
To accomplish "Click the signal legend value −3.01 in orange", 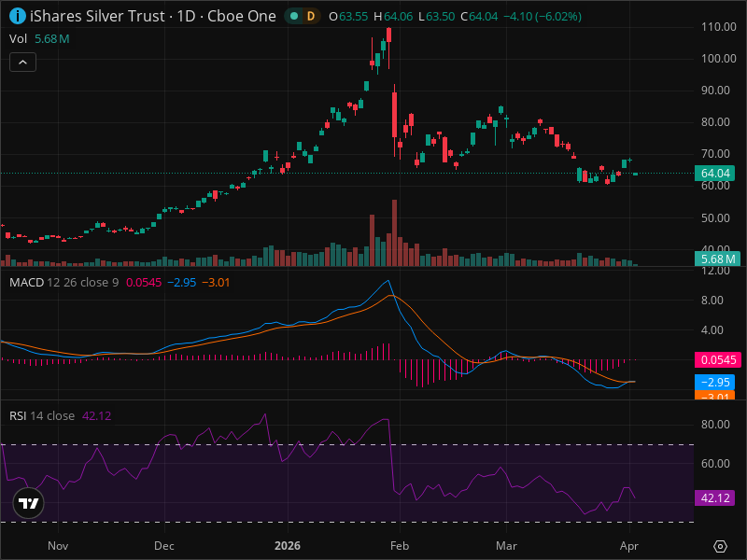I will click(x=216, y=283).
